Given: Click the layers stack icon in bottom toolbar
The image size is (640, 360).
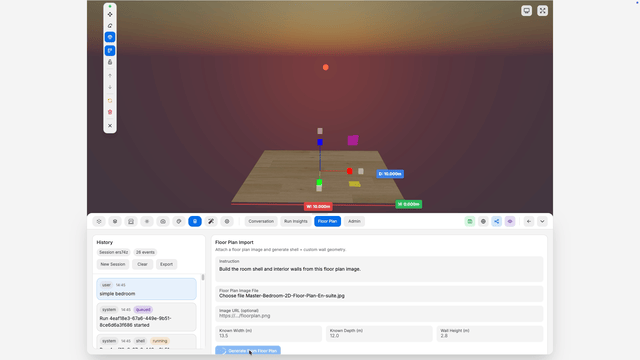Looking at the screenshot, I should coord(99,221).
